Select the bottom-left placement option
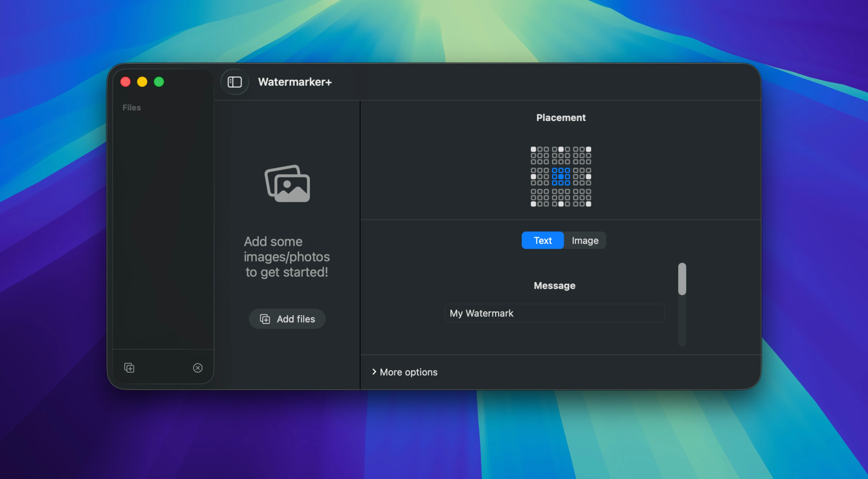The height and width of the screenshot is (479, 868). coord(540,198)
